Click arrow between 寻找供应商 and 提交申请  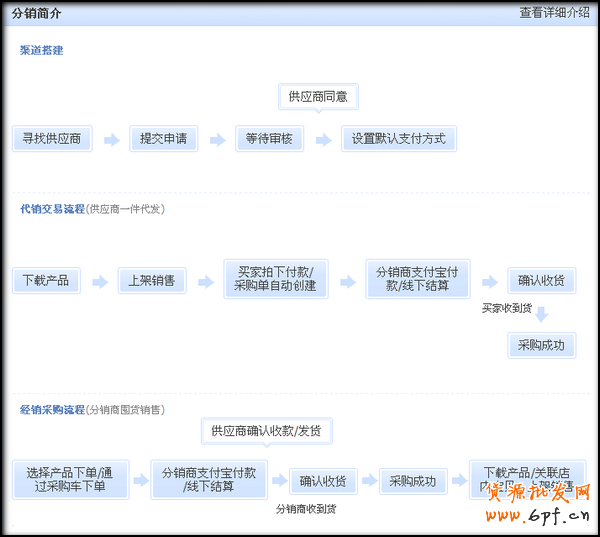[x=111, y=140]
